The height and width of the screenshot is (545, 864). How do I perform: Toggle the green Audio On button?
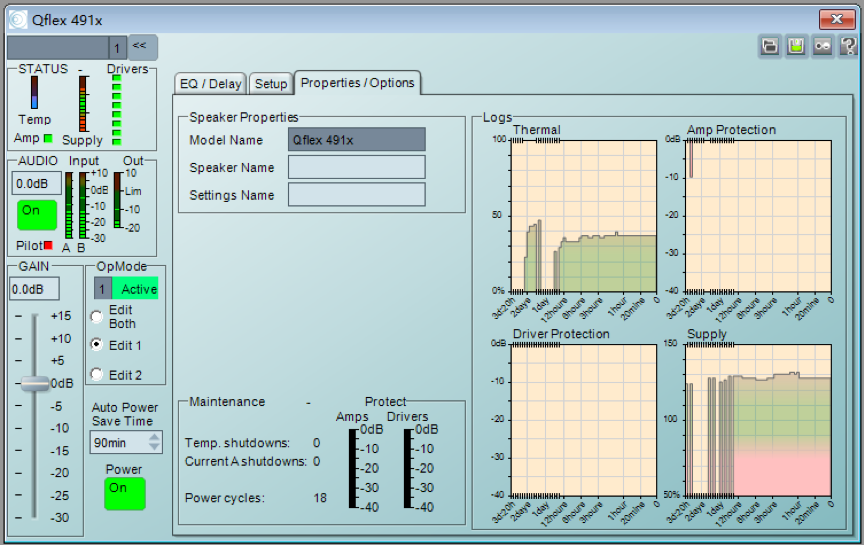[x=37, y=214]
